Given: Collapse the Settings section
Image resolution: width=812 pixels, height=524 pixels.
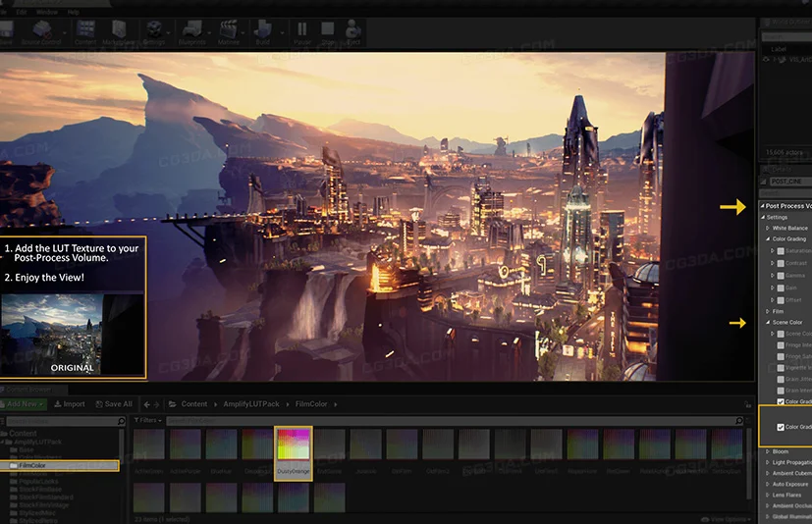Looking at the screenshot, I should [763, 217].
